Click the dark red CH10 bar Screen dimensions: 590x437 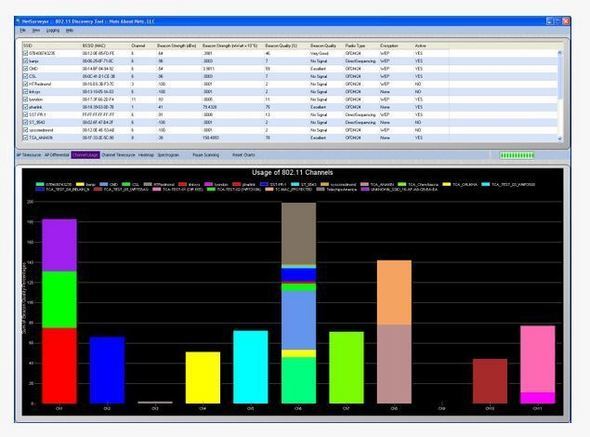coord(490,381)
